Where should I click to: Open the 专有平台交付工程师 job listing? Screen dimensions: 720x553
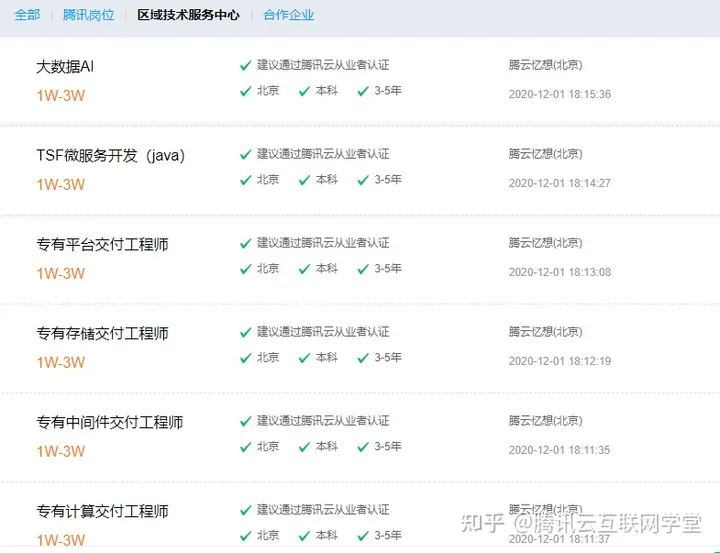coord(102,244)
